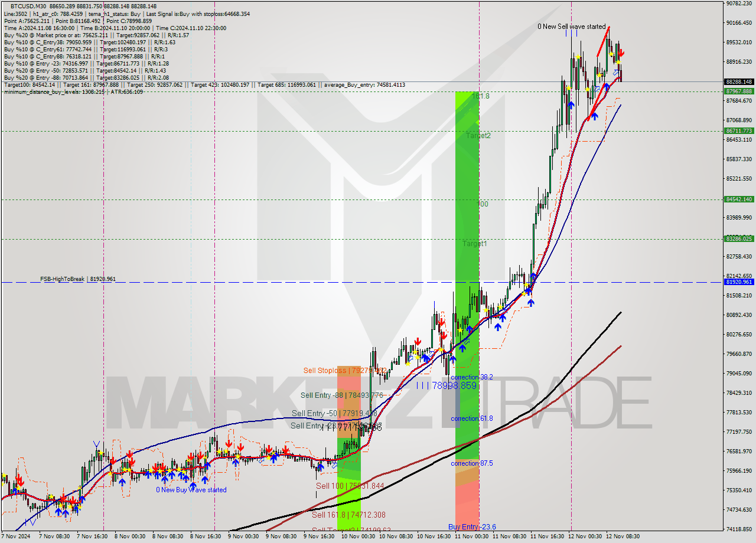Click the 79045.090 price axis value
This screenshot has width=756, height=543.
pos(739,374)
